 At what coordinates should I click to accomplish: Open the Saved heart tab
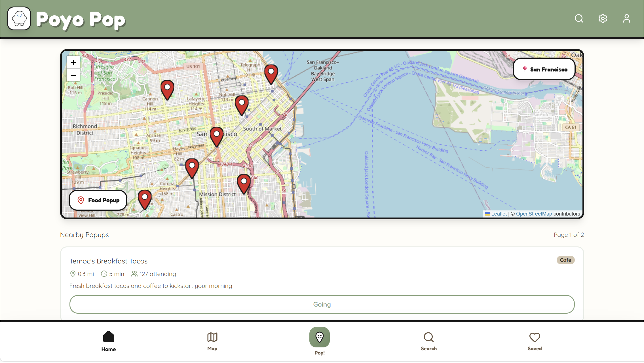(x=535, y=341)
